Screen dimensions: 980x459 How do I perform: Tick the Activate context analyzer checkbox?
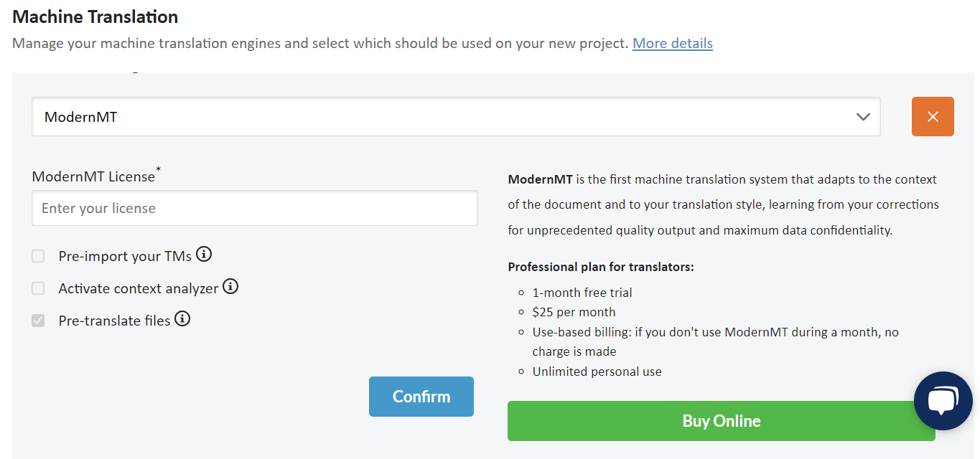click(38, 288)
